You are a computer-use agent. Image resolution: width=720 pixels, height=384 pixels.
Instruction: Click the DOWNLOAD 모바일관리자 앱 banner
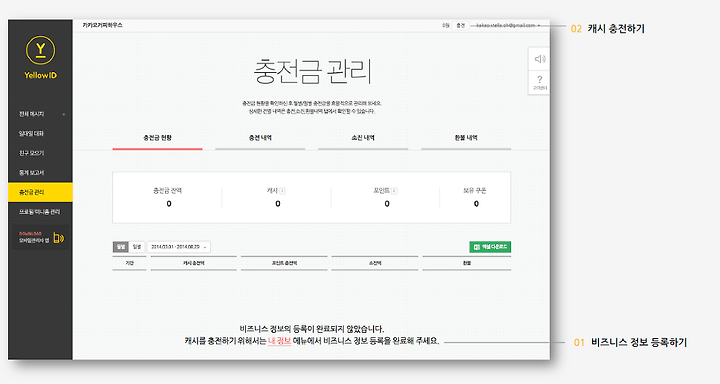pos(40,237)
